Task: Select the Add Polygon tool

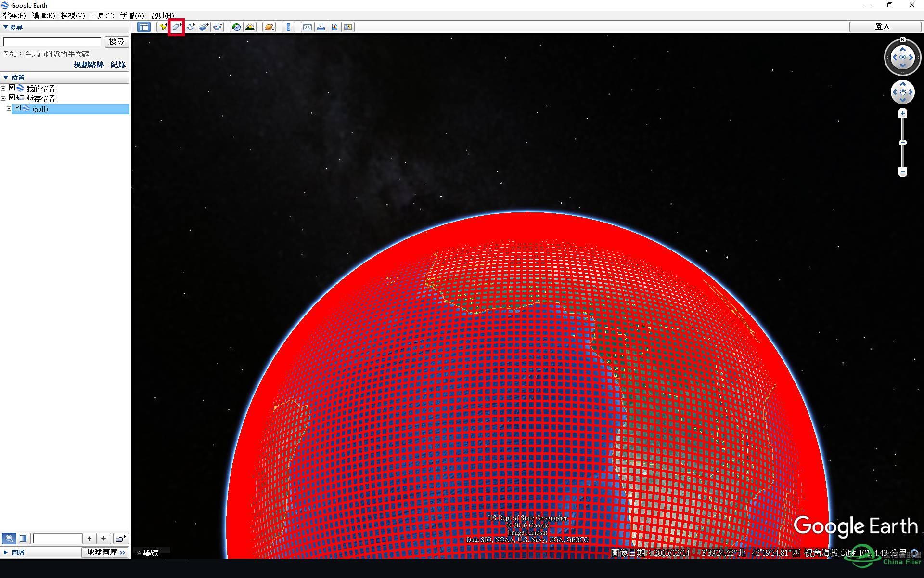Action: (177, 27)
